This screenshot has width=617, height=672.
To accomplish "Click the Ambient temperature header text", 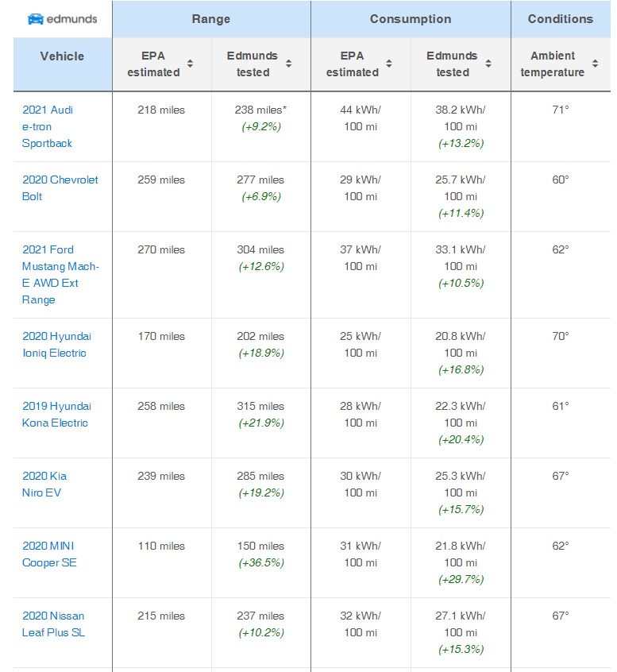I will [553, 64].
